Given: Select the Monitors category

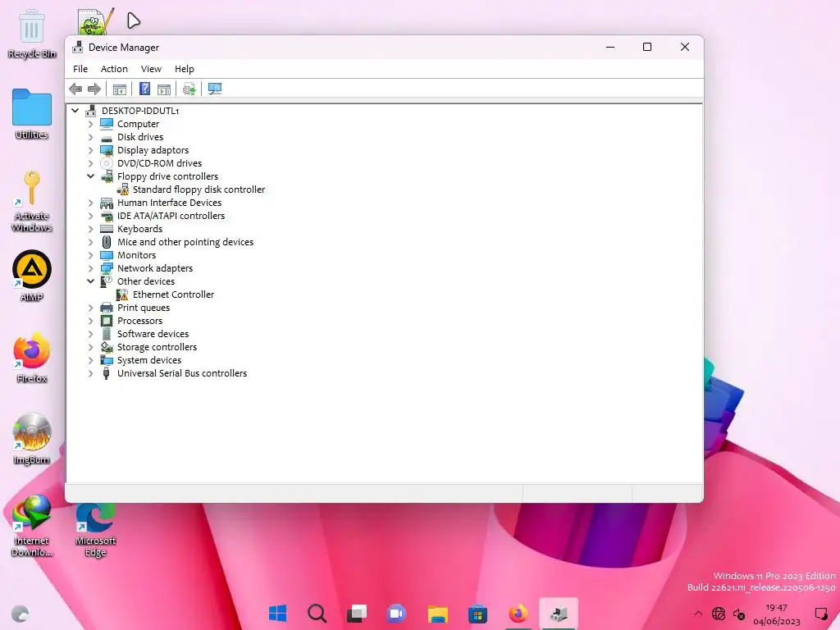Looking at the screenshot, I should click(x=137, y=255).
